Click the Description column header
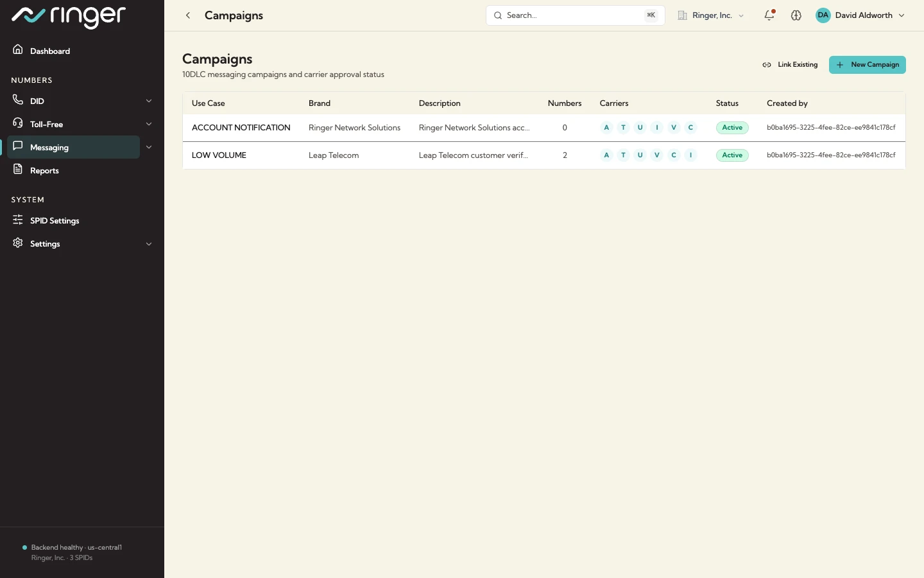 [440, 103]
